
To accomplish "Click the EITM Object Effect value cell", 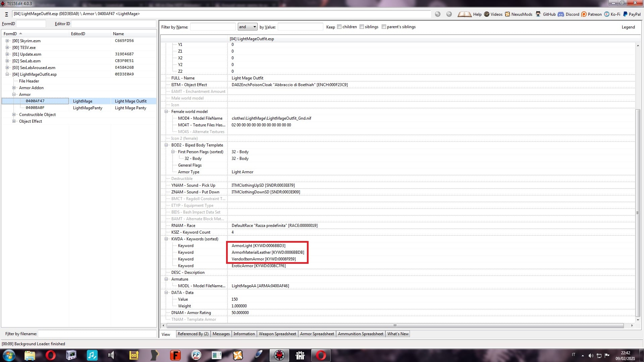I will (x=431, y=85).
